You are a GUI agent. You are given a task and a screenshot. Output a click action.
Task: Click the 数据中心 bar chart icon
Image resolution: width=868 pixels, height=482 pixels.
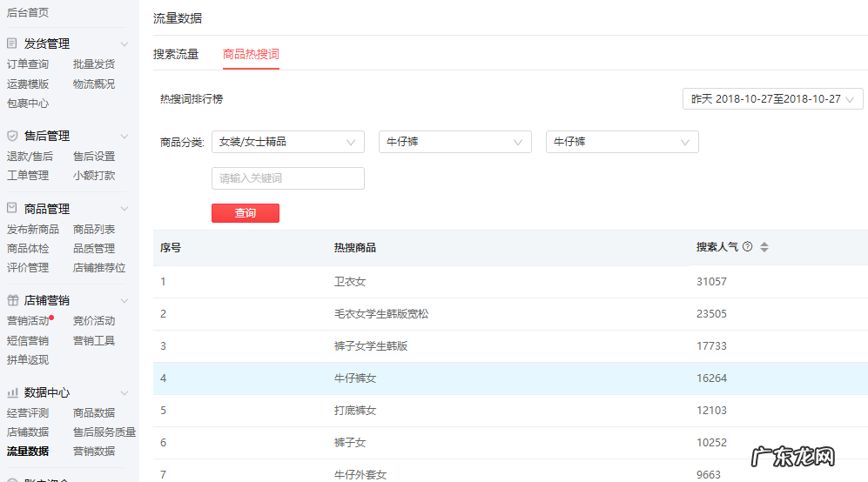[12, 392]
